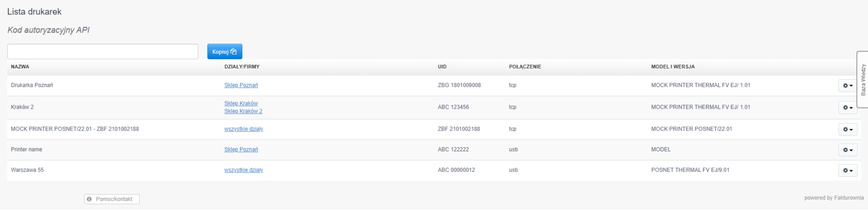
Task: Click the Pomoc/kontakt help button
Action: (x=112, y=199)
